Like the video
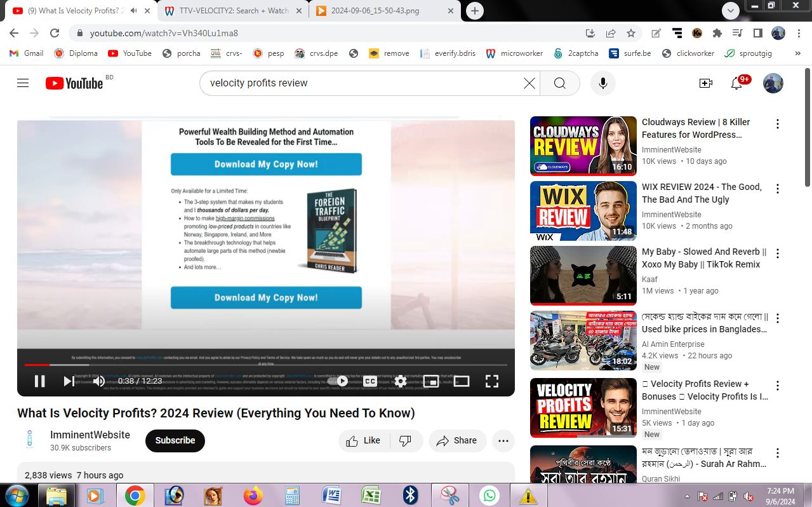 [363, 440]
